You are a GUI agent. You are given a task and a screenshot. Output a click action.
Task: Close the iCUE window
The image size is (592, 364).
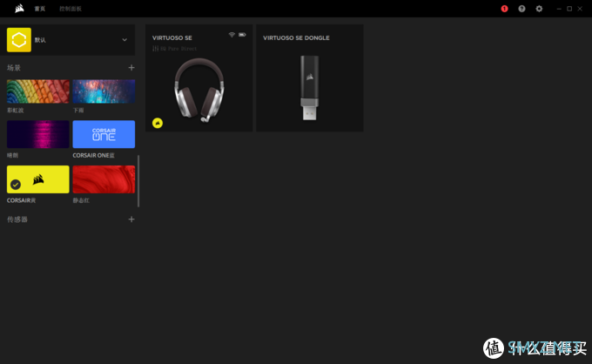[580, 9]
